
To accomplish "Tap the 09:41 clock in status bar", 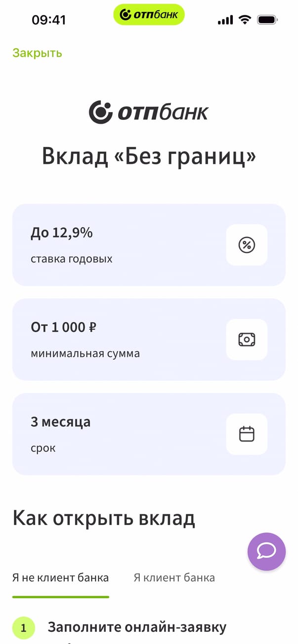I will tap(49, 20).
